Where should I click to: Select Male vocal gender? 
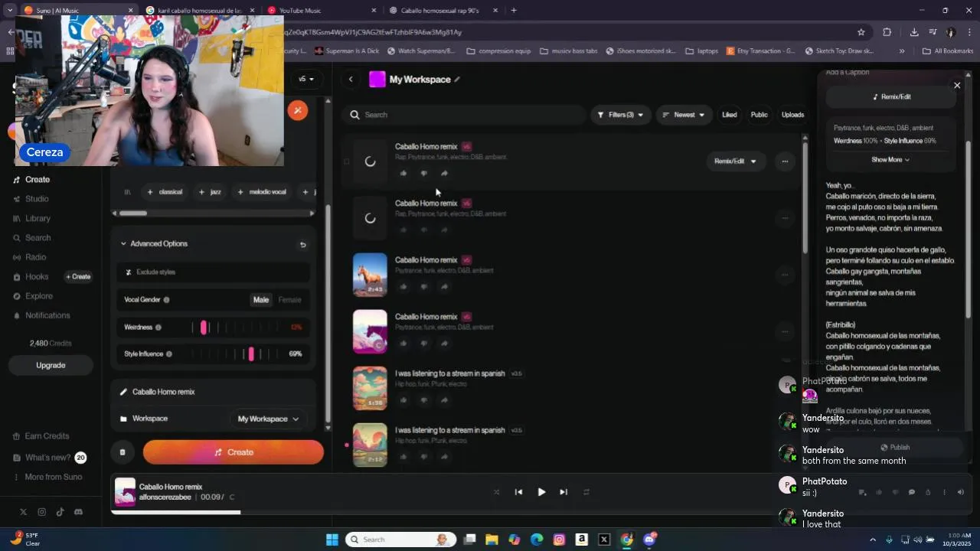pyautogui.click(x=261, y=300)
